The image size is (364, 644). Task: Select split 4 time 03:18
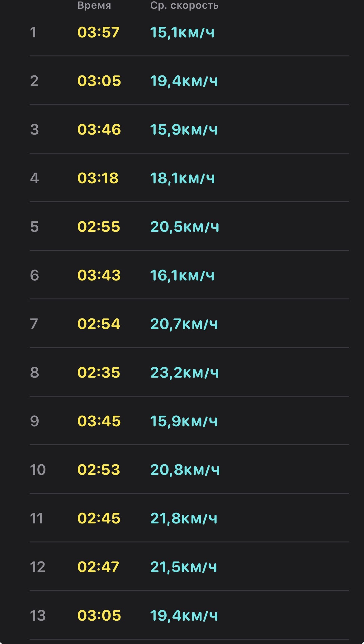[98, 178]
